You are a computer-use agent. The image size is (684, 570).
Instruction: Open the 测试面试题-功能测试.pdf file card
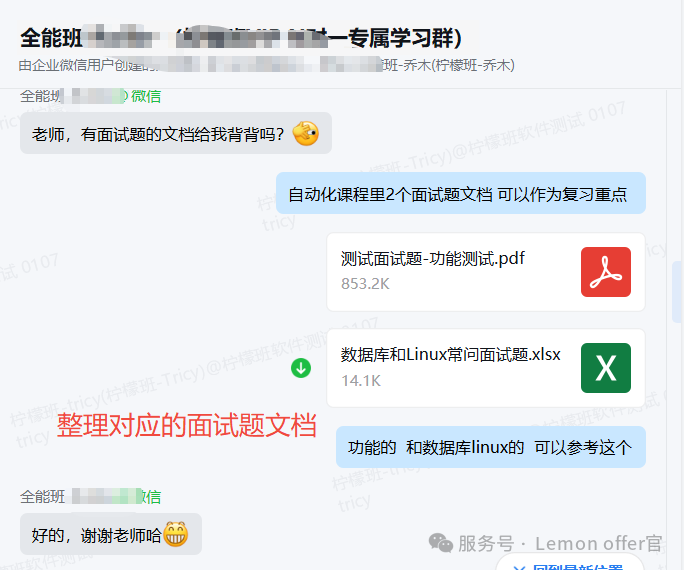486,272
